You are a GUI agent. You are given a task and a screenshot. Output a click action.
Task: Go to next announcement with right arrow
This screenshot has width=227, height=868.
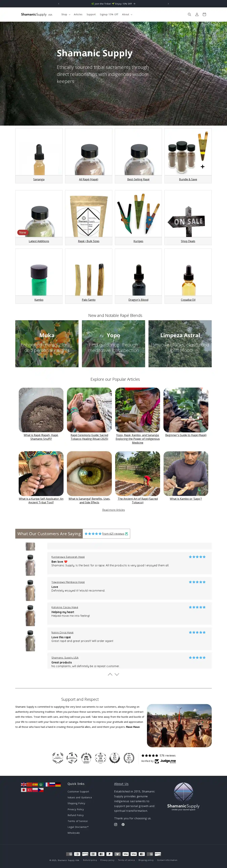[x=168, y=4]
